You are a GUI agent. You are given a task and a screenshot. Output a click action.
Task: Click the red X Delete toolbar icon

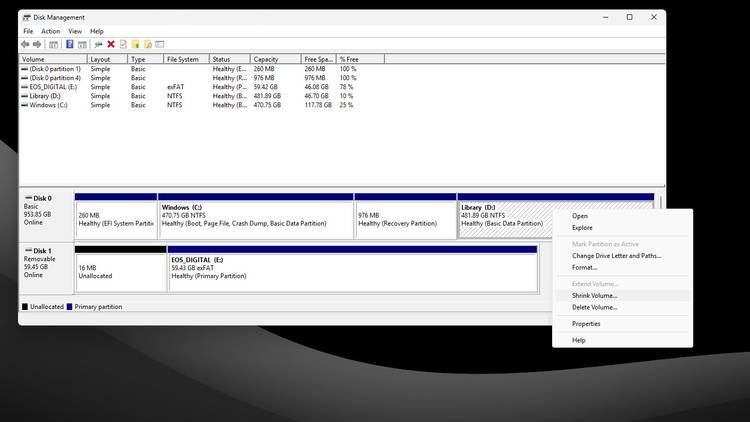(x=111, y=44)
